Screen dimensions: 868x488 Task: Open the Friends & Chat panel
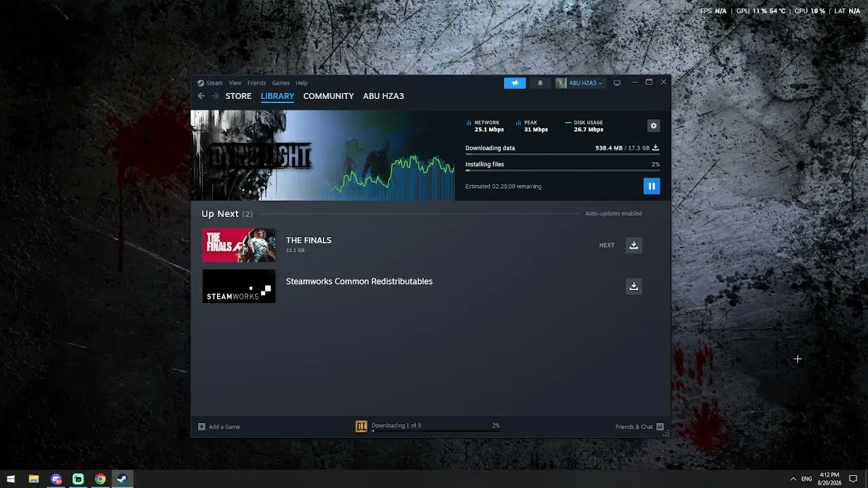(x=639, y=427)
